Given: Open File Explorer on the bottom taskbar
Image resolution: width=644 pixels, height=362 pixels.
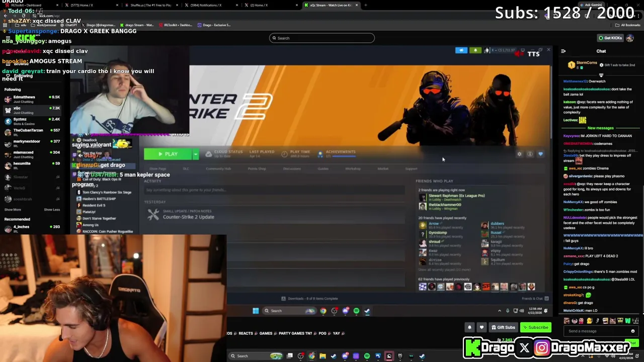Looking at the screenshot, I should tap(323, 356).
